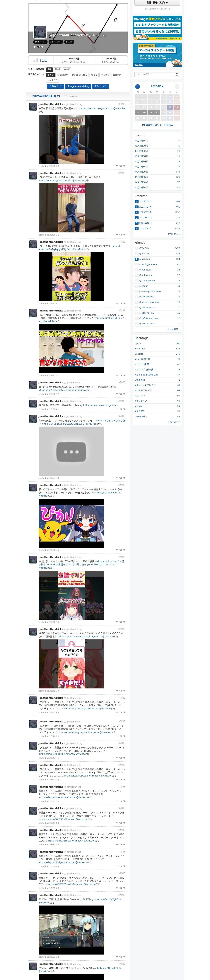Expand Hashtags list with すべて表示

click(x=174, y=422)
